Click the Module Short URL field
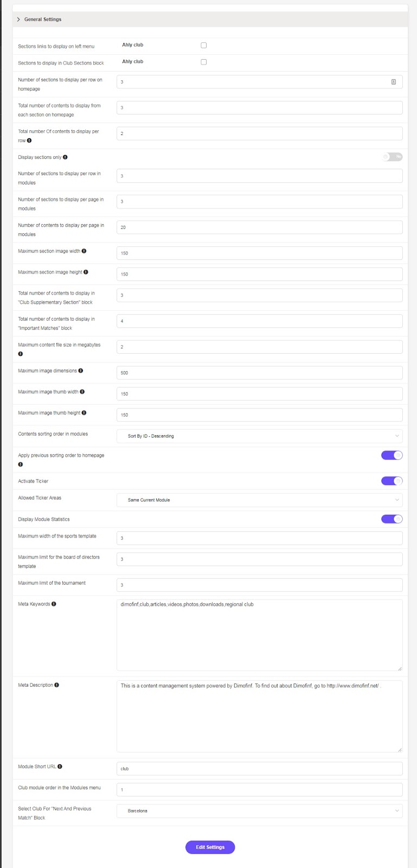The height and width of the screenshot is (868, 417). click(x=260, y=769)
